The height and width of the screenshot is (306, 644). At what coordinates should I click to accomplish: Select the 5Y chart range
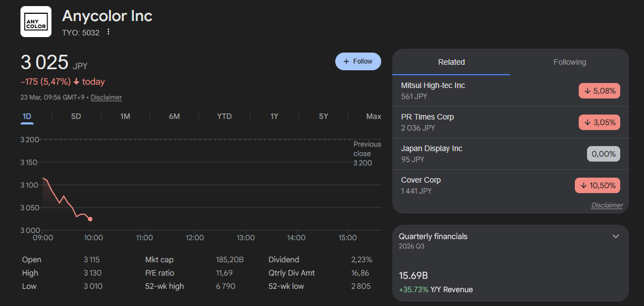pyautogui.click(x=324, y=116)
